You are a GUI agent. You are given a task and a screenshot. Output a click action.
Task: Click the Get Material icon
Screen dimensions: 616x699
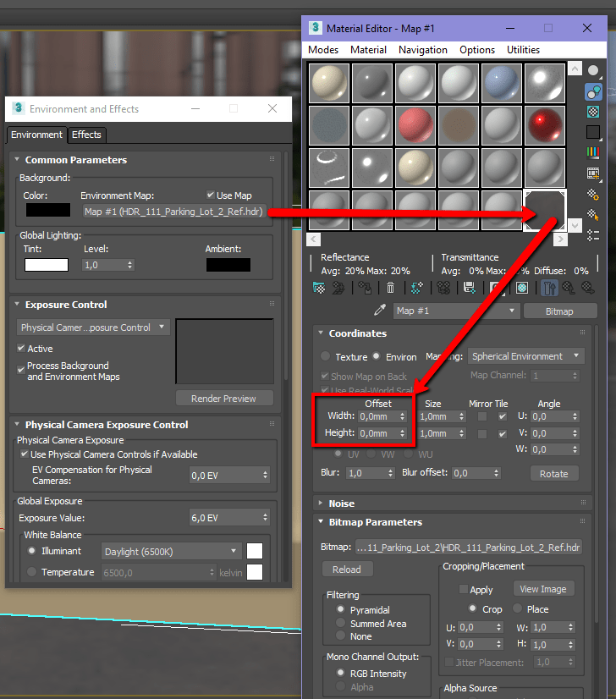pyautogui.click(x=319, y=288)
